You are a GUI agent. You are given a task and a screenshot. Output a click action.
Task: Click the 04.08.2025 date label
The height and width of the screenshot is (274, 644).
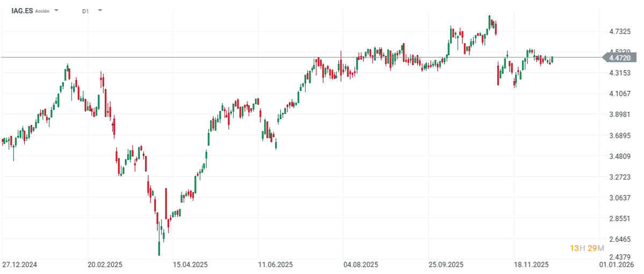361,264
